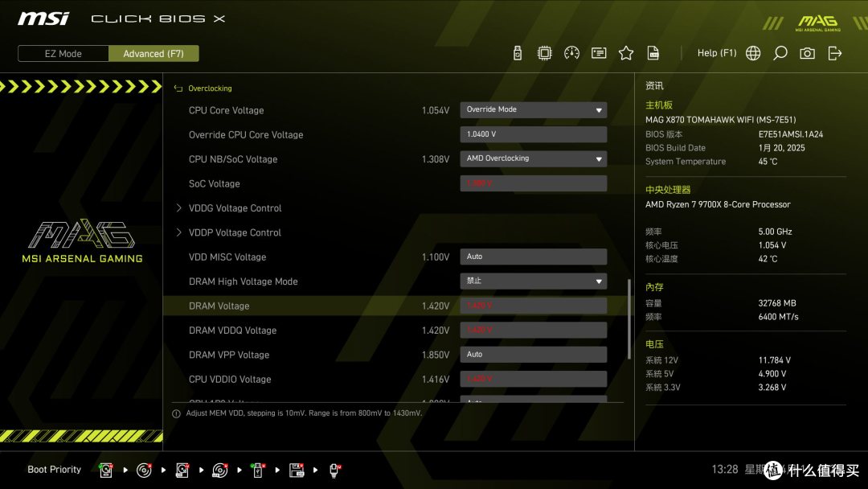This screenshot has height=489, width=868.
Task: Go back via the Overclocking return arrow
Action: [178, 88]
